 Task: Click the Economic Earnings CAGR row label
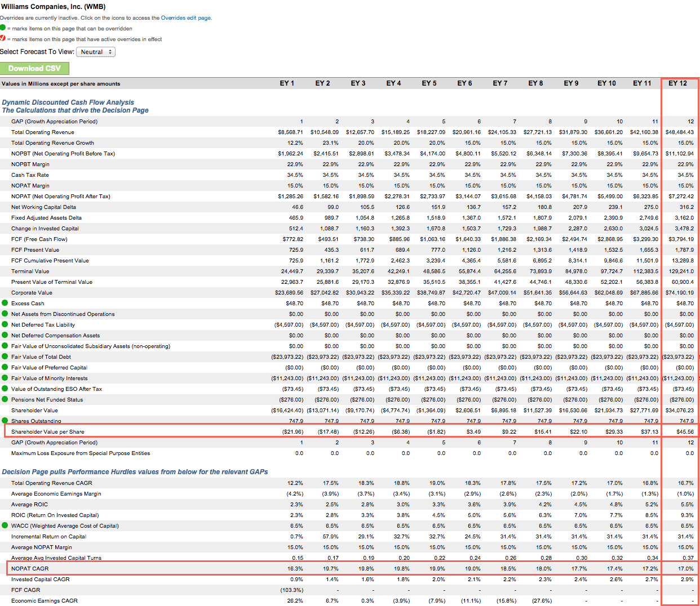pyautogui.click(x=45, y=601)
